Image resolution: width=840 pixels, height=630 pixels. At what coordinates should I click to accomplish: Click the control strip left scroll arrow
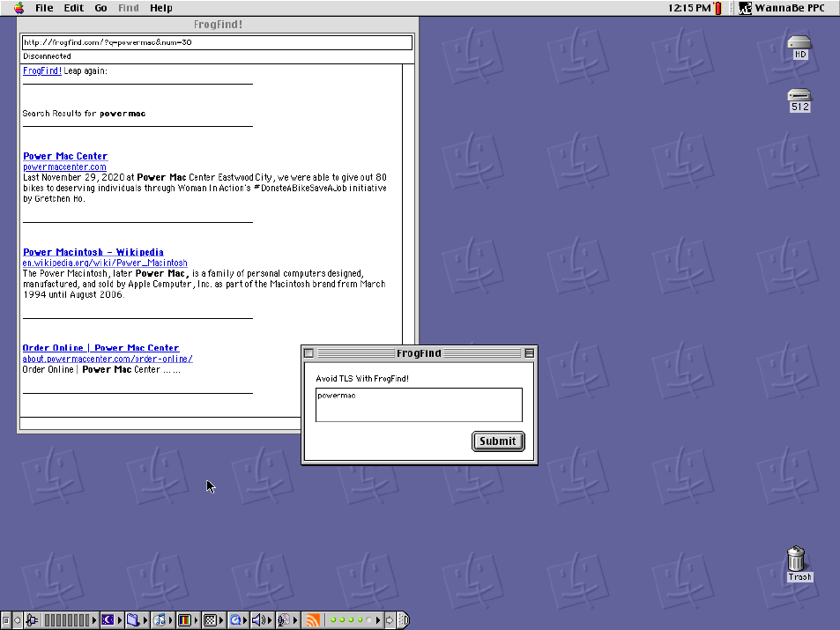pyautogui.click(x=17, y=620)
